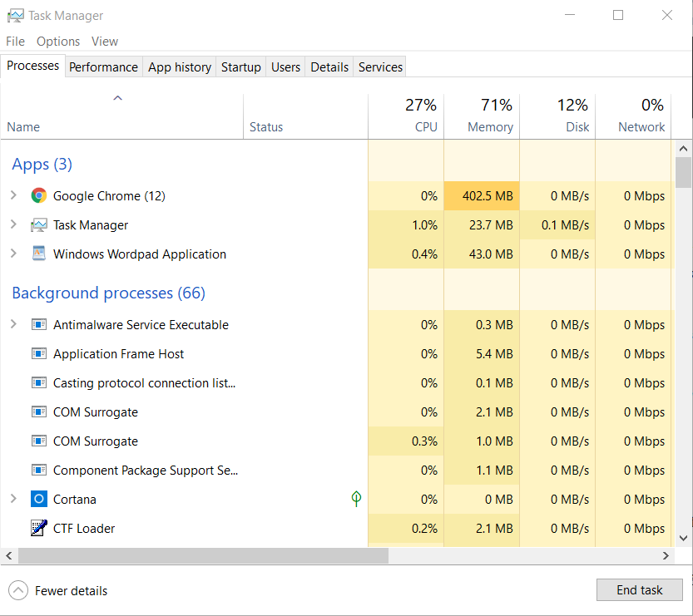Sort by the Status column header

tap(305, 116)
